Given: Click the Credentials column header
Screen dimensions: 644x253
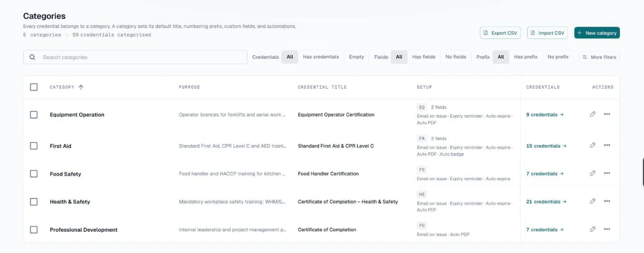Looking at the screenshot, I should [543, 87].
